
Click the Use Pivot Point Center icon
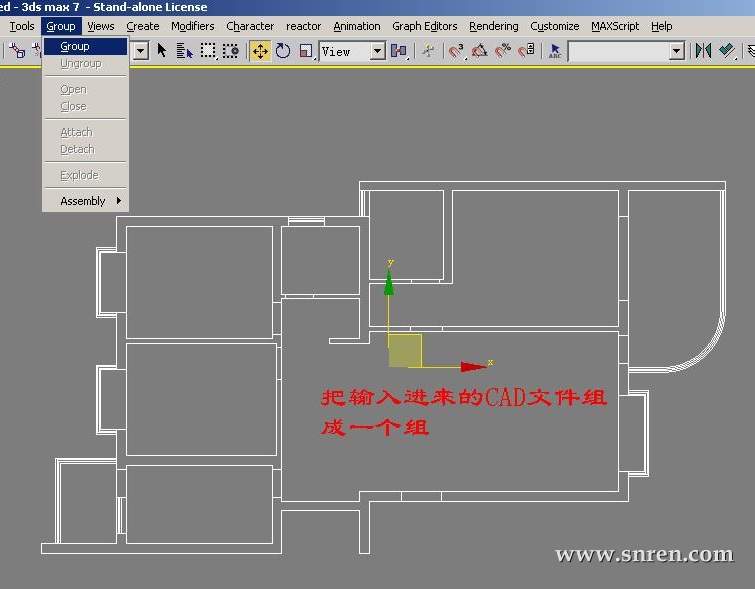[x=399, y=51]
